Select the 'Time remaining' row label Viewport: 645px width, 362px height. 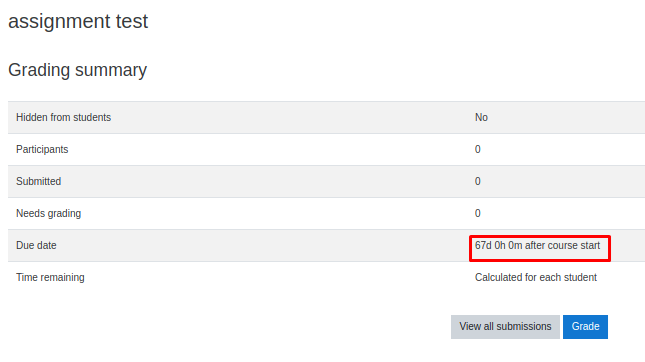point(50,278)
